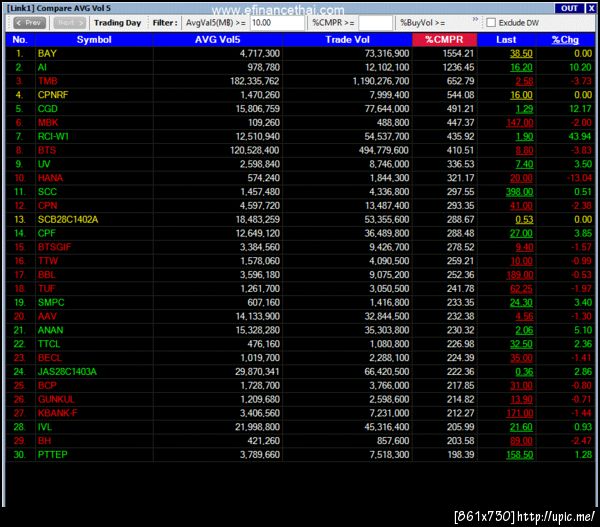Select the IVL symbol

(45, 427)
